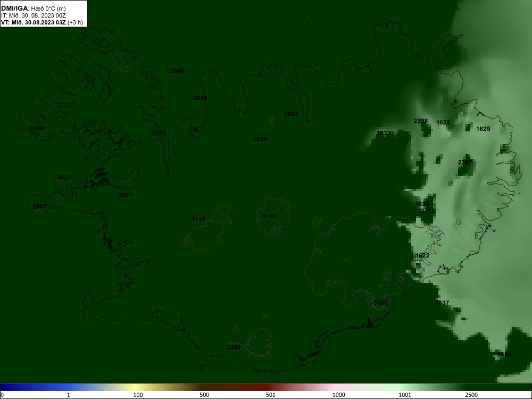Select the 2907 value on the western peninsula
The image size is (532, 399).
pyautogui.click(x=40, y=206)
